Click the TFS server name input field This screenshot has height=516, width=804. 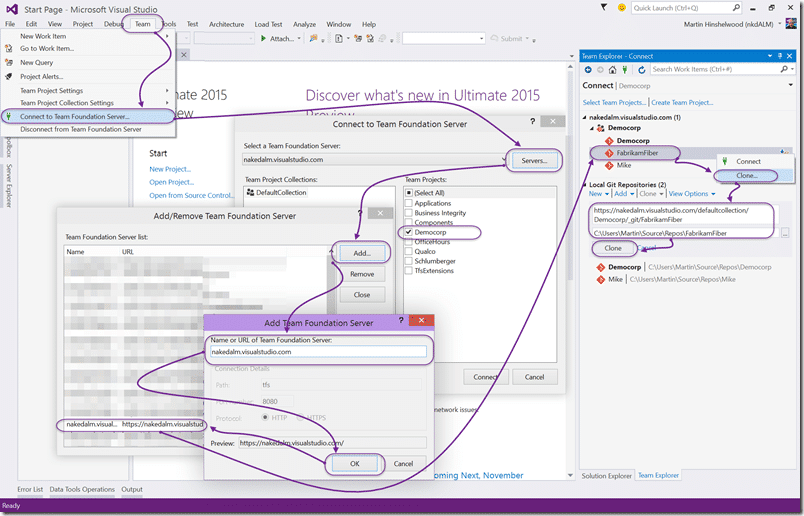318,352
